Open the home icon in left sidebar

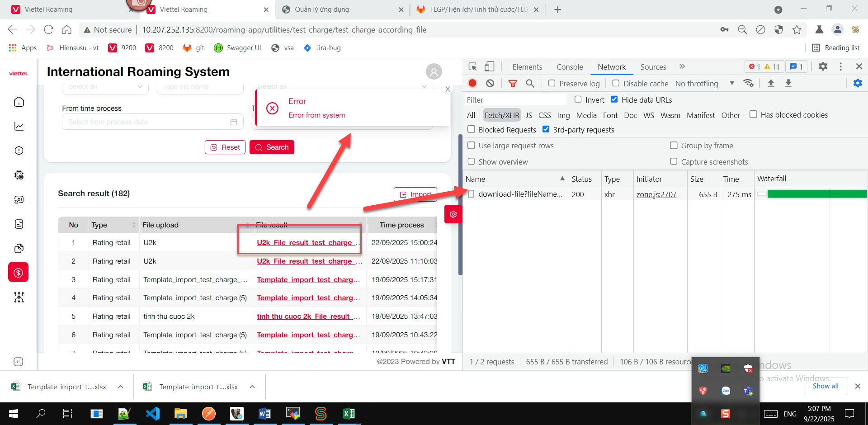tap(19, 102)
